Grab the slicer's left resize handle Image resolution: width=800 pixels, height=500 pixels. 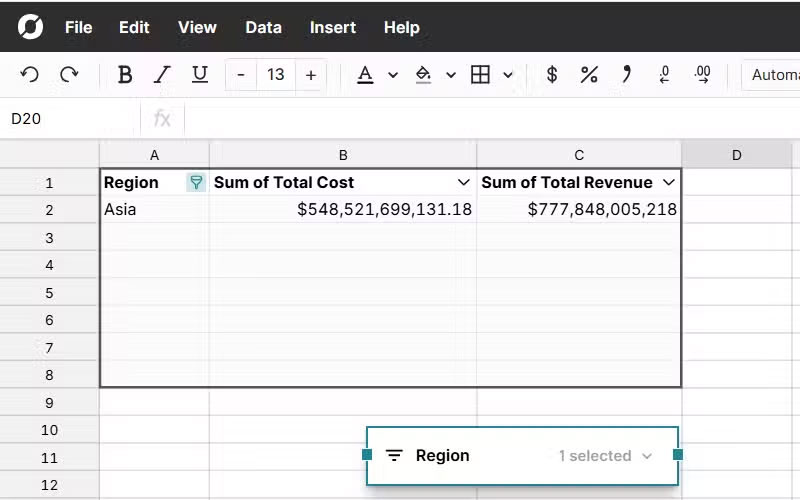[367, 455]
